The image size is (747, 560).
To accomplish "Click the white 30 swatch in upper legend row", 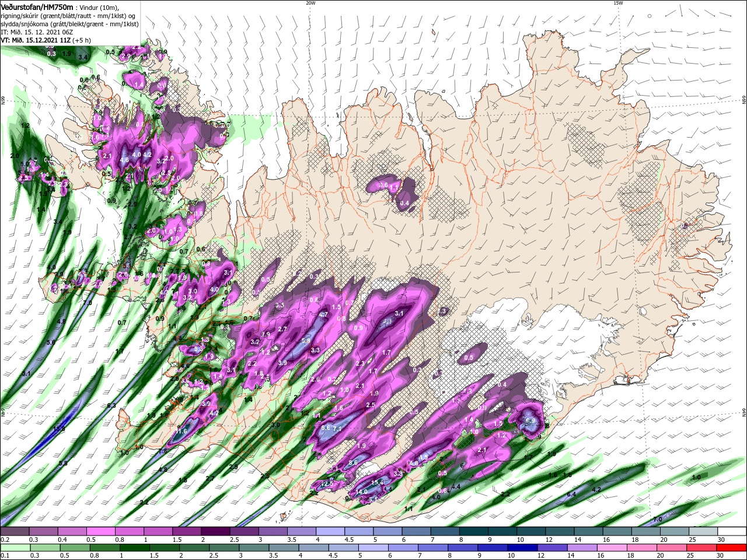I will 732,531.
